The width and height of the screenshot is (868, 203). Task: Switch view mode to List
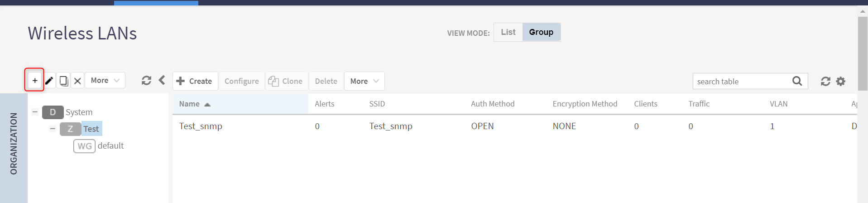click(508, 32)
